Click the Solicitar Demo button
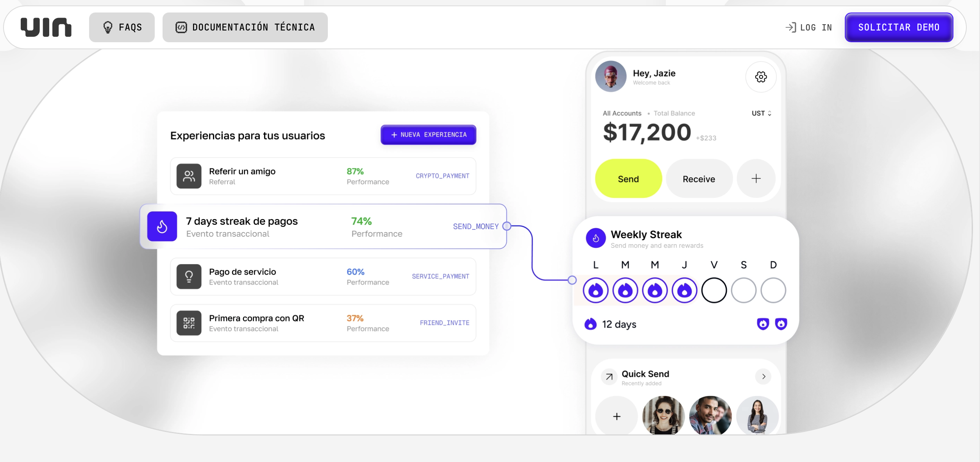Viewport: 980px width, 462px height. coord(899,27)
